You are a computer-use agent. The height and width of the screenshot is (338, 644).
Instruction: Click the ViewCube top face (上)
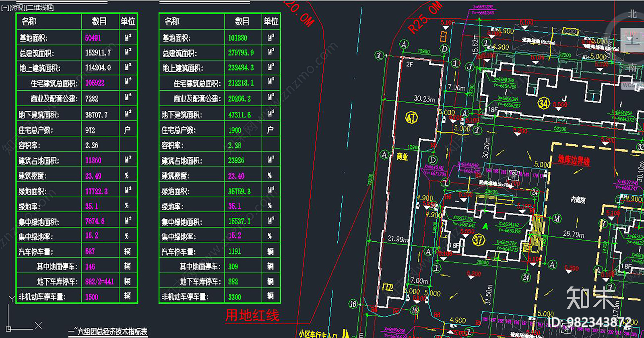[x=632, y=40]
